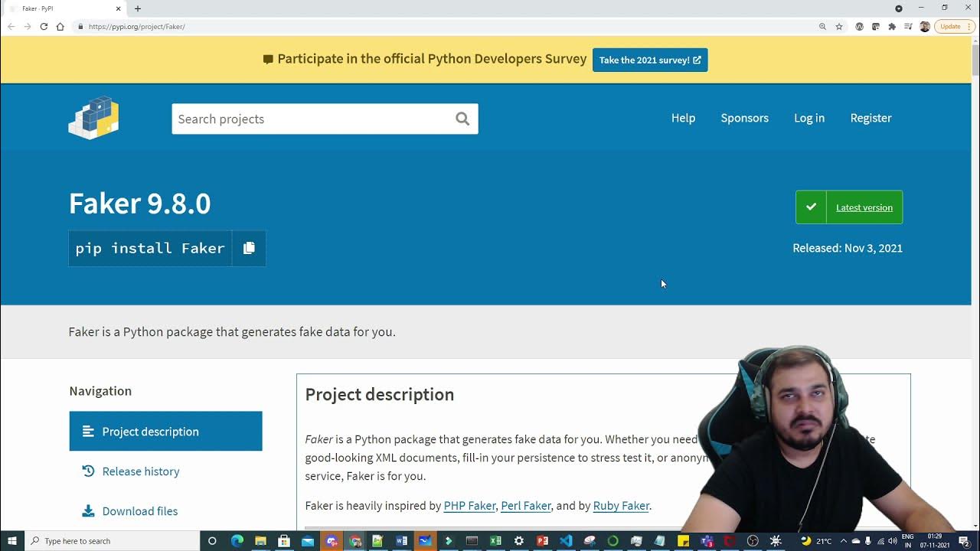Click the browser back arrow
Screen dimensions: 980x551
coord(11,27)
